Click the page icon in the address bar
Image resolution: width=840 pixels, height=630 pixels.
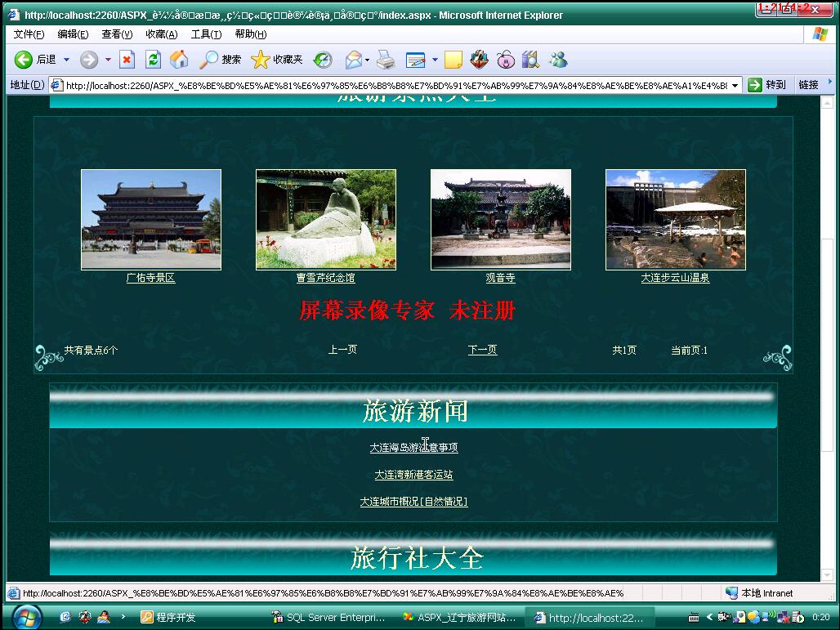click(56, 85)
